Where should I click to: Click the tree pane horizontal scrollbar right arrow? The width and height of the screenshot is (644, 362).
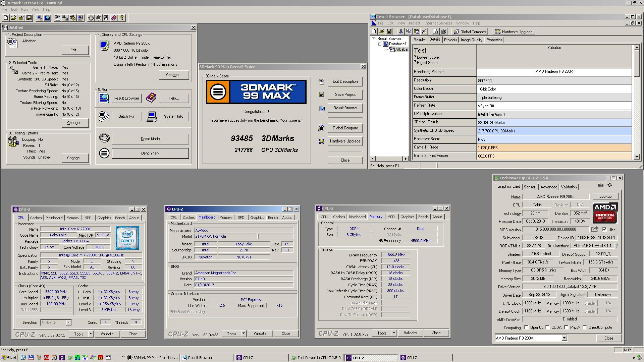pyautogui.click(x=406, y=159)
